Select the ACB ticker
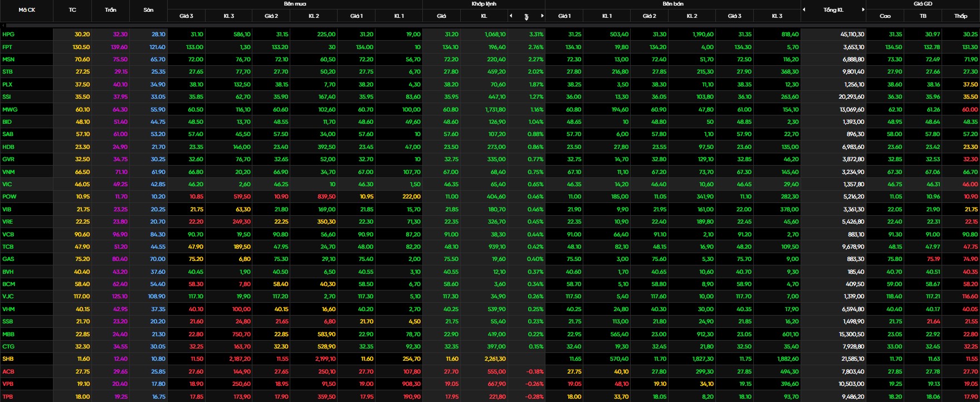The width and height of the screenshot is (980, 402). pyautogui.click(x=8, y=371)
